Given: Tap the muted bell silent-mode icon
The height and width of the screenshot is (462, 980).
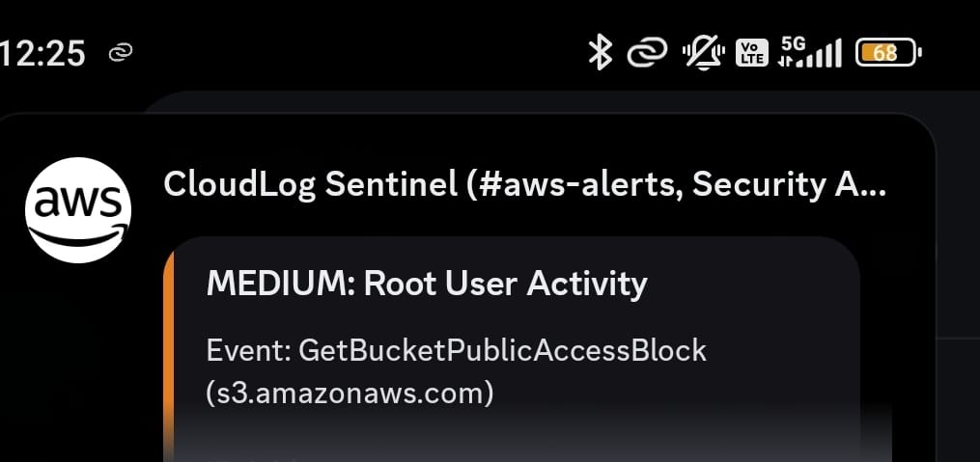Looking at the screenshot, I should pyautogui.click(x=703, y=53).
